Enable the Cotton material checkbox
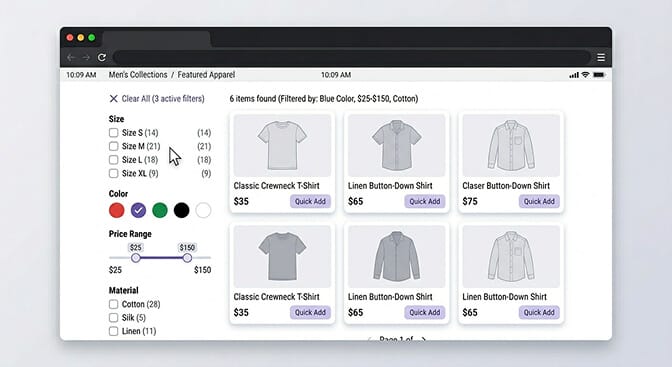 114,304
